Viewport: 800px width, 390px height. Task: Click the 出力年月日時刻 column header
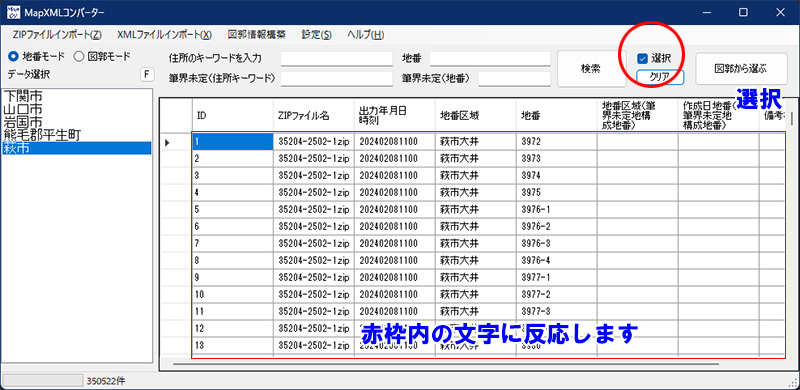click(395, 116)
